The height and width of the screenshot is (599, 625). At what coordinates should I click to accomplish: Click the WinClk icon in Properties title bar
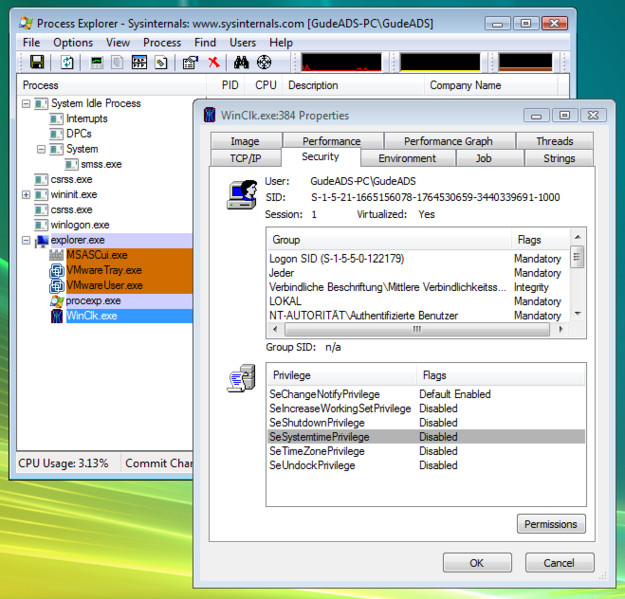pyautogui.click(x=210, y=115)
